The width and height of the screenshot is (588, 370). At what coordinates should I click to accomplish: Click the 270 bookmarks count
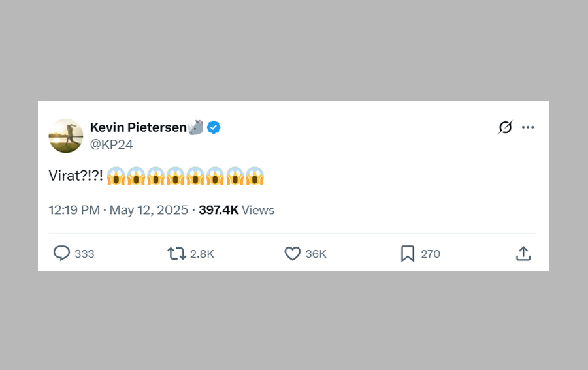(431, 254)
